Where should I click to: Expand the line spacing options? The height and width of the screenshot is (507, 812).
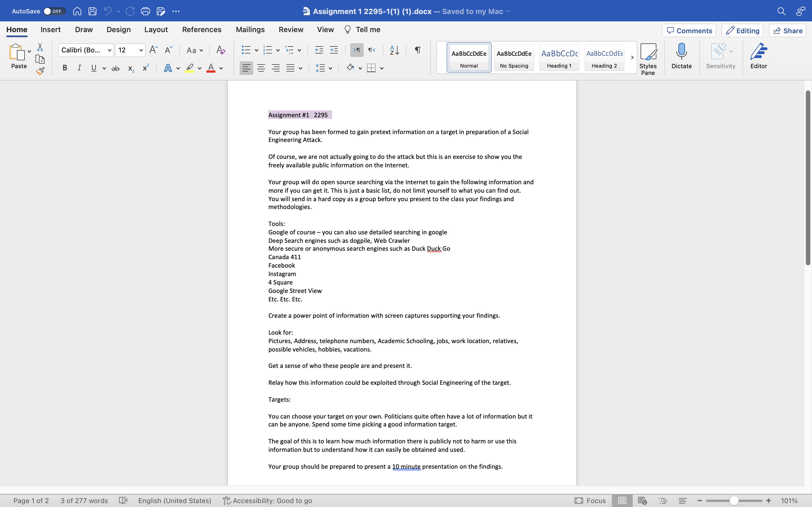[330, 68]
